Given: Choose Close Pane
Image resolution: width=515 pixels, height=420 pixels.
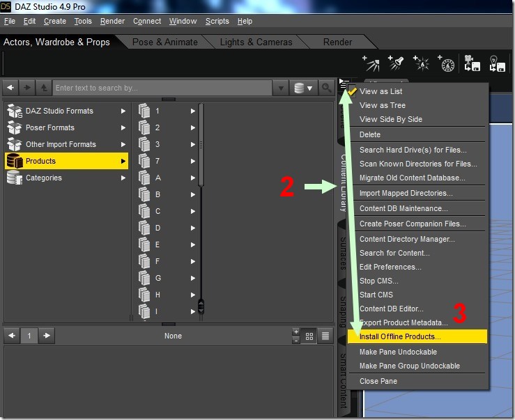Looking at the screenshot, I should (417, 381).
